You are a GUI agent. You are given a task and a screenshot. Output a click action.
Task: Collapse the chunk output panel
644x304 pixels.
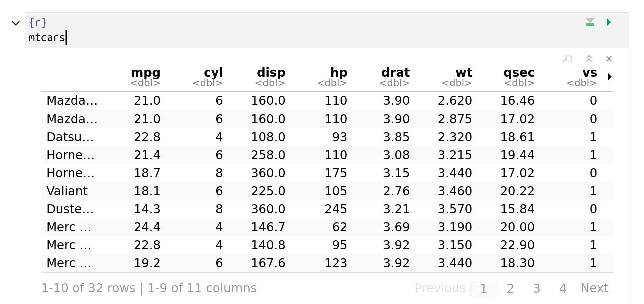pos(589,59)
